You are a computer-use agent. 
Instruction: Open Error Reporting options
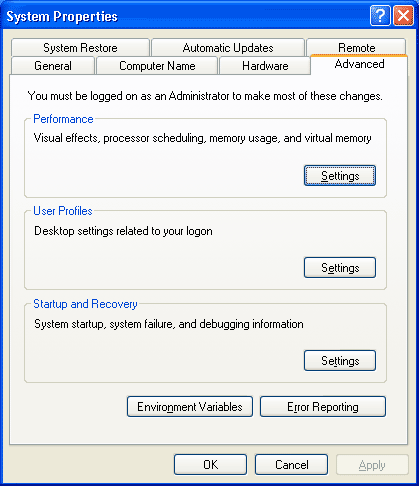pyautogui.click(x=323, y=406)
